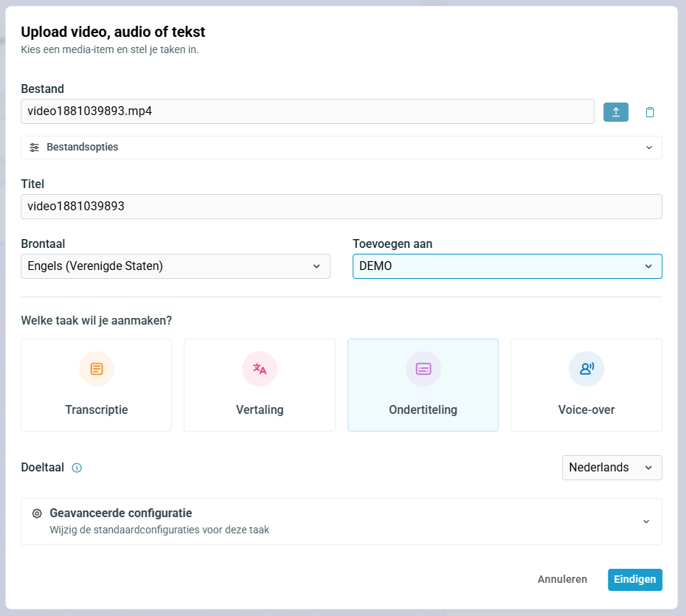Open the Toevoegen aan DEMO dropdown
This screenshot has height=616, width=686.
point(507,266)
